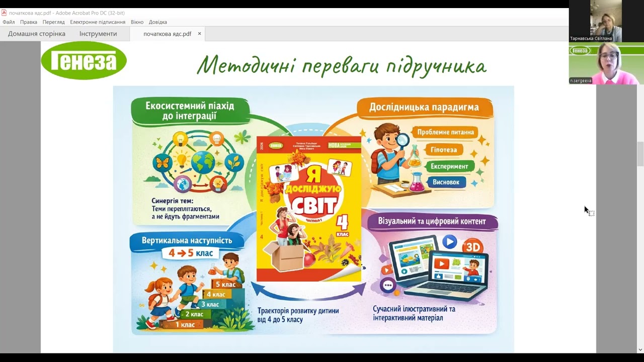The height and width of the screenshot is (362, 644).
Task: Close the початкова ядс.pdf tab
Action: pos(199,34)
